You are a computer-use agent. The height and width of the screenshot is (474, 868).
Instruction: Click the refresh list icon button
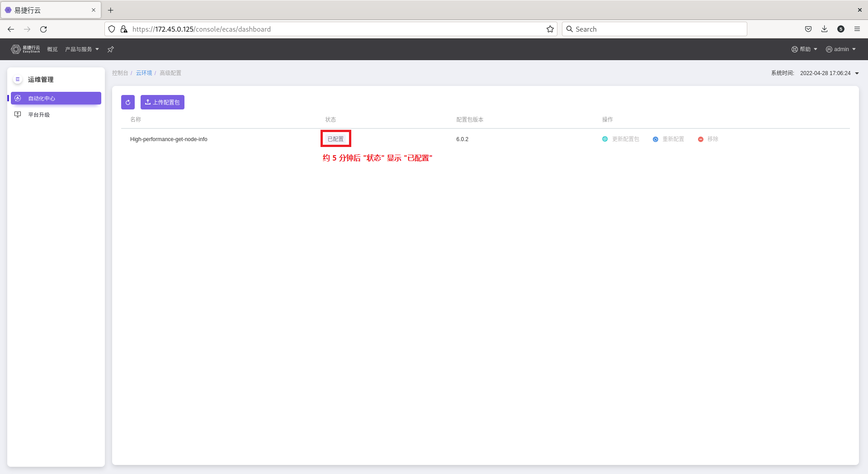pyautogui.click(x=128, y=102)
